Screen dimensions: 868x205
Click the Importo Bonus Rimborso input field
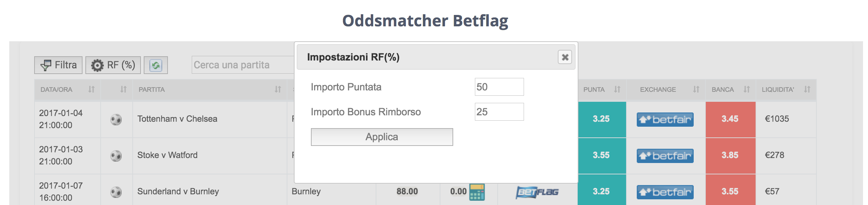click(499, 112)
